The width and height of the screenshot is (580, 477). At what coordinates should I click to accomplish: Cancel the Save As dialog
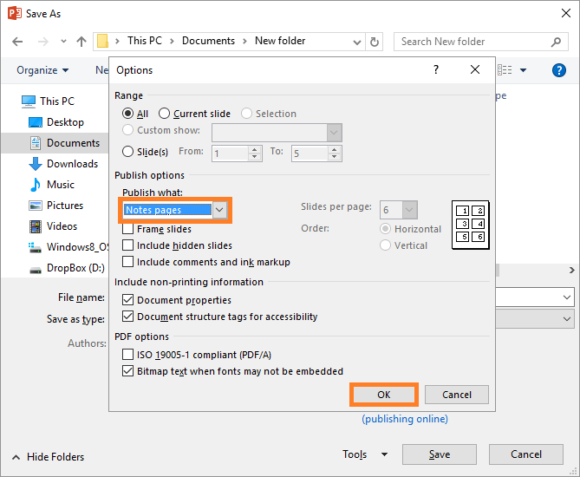click(x=526, y=454)
